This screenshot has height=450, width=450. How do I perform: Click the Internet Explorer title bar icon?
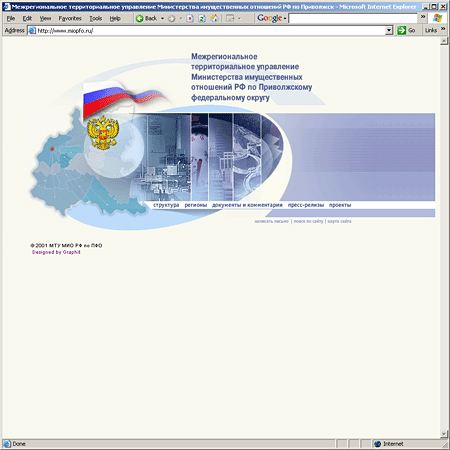[x=6, y=6]
